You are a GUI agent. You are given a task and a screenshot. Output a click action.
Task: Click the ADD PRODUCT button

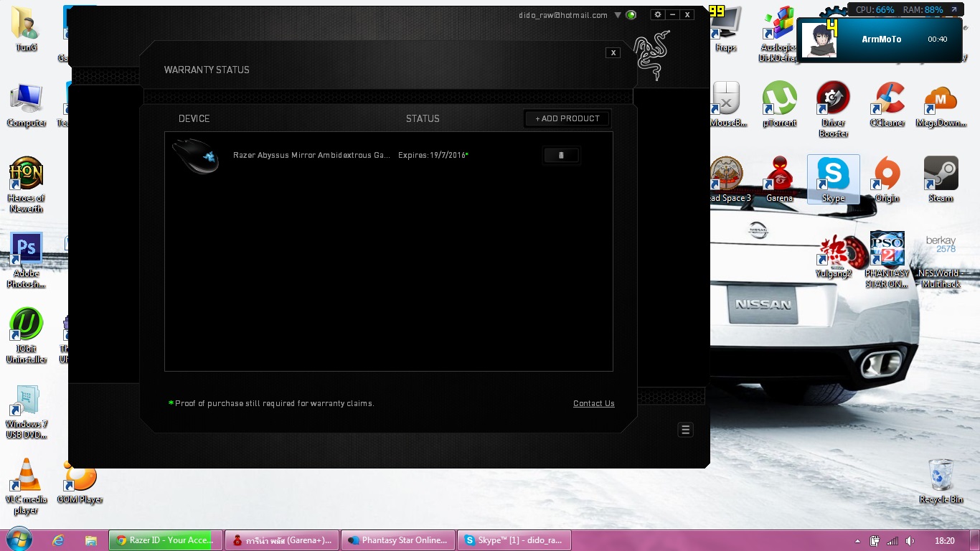coord(567,118)
